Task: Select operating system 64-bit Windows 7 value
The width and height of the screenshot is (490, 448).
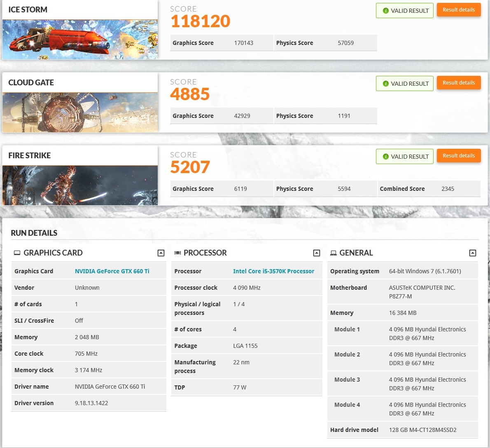Action: 425,271
